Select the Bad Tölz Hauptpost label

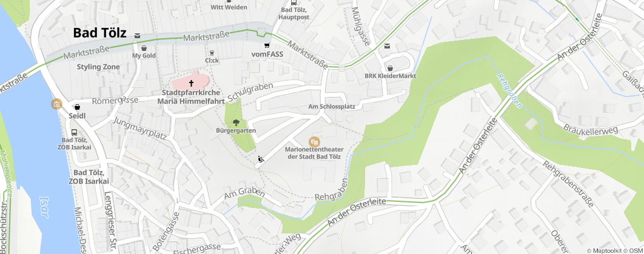[x=293, y=13]
